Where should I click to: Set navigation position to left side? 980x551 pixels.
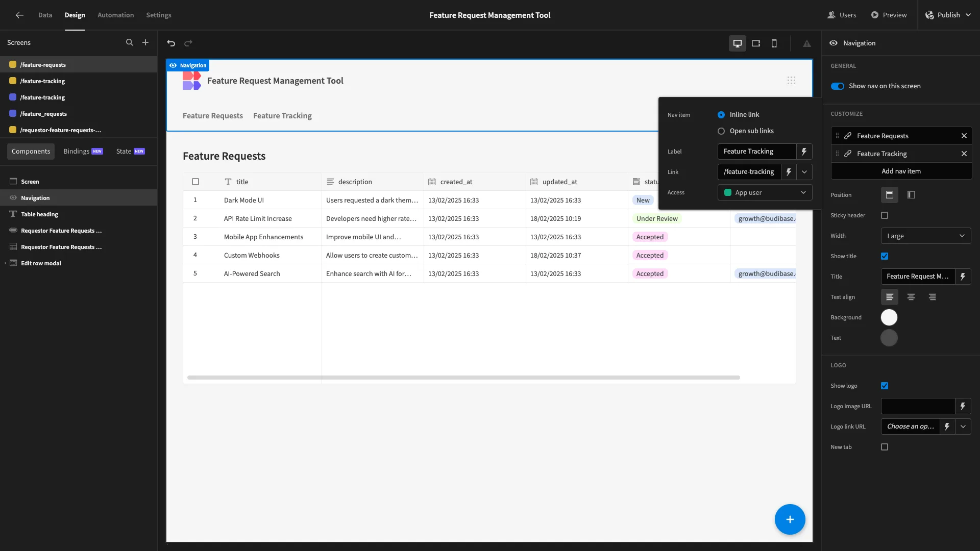(911, 195)
